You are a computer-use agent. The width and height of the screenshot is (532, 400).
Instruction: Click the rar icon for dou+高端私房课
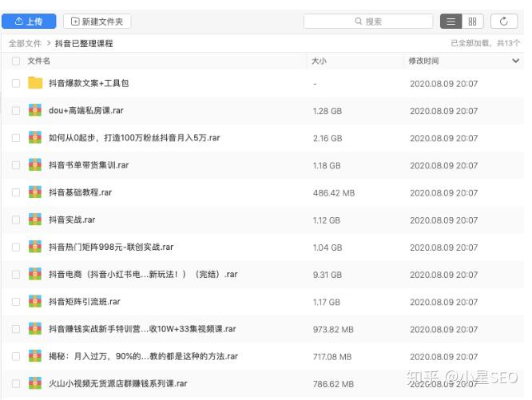click(x=35, y=110)
